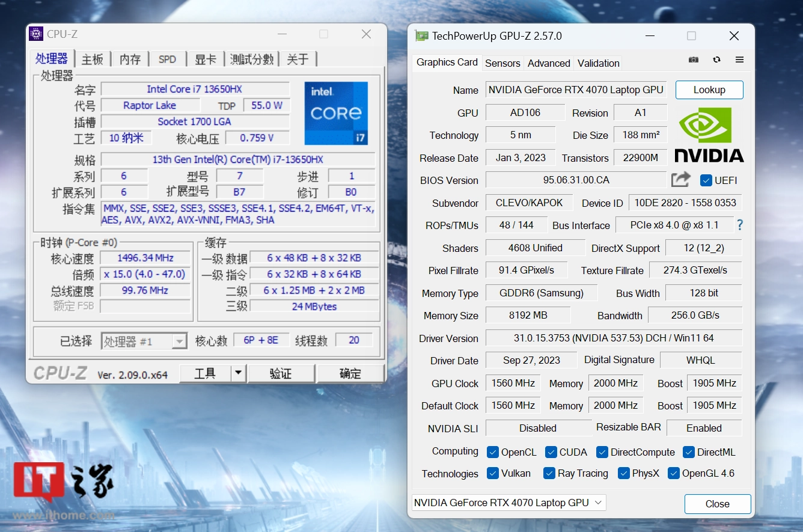The image size is (803, 532).
Task: Click the GPU Name text field
Action: [575, 90]
